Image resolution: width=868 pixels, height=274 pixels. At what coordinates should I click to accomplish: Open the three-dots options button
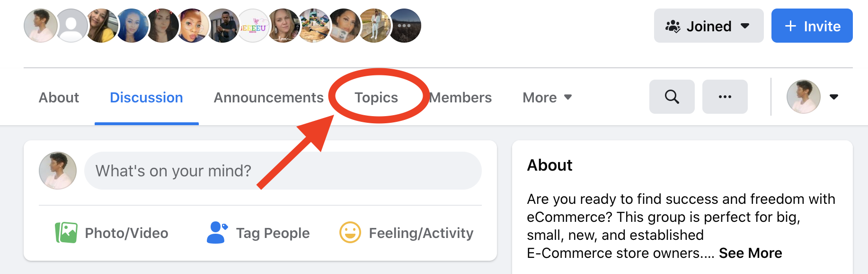coord(725,97)
